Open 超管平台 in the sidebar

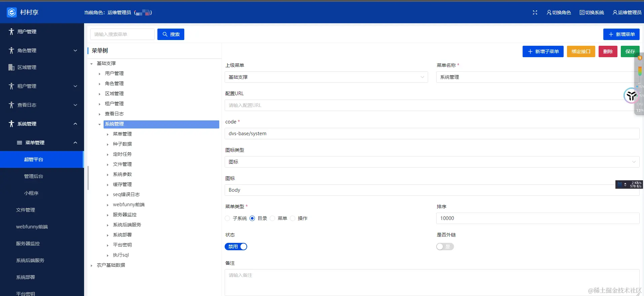click(42, 159)
